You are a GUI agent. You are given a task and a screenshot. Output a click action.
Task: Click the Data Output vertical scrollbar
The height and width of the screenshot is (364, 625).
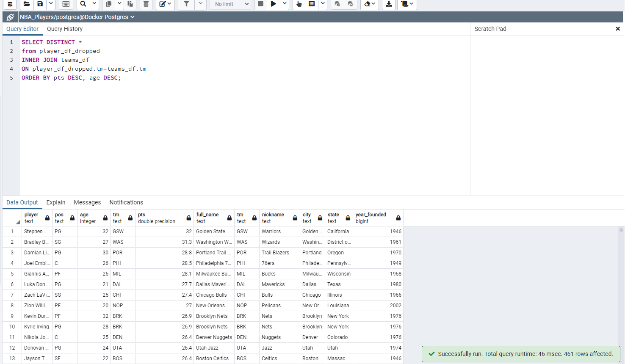[x=622, y=231]
